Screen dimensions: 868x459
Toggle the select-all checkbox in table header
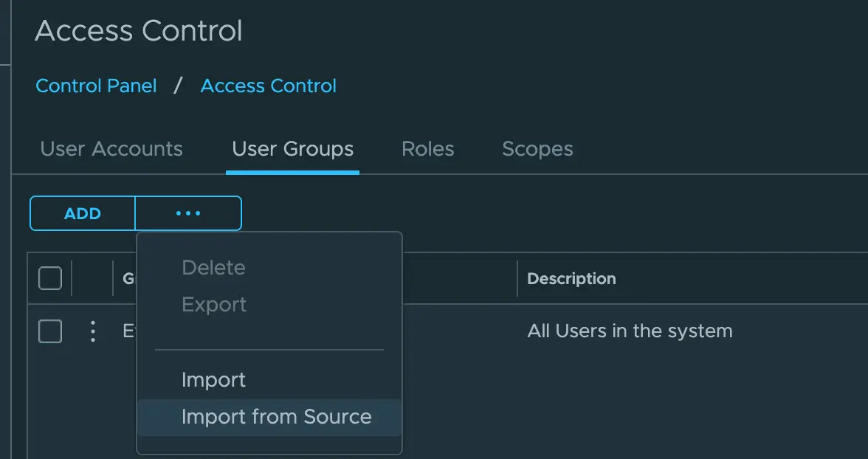[x=49, y=278]
